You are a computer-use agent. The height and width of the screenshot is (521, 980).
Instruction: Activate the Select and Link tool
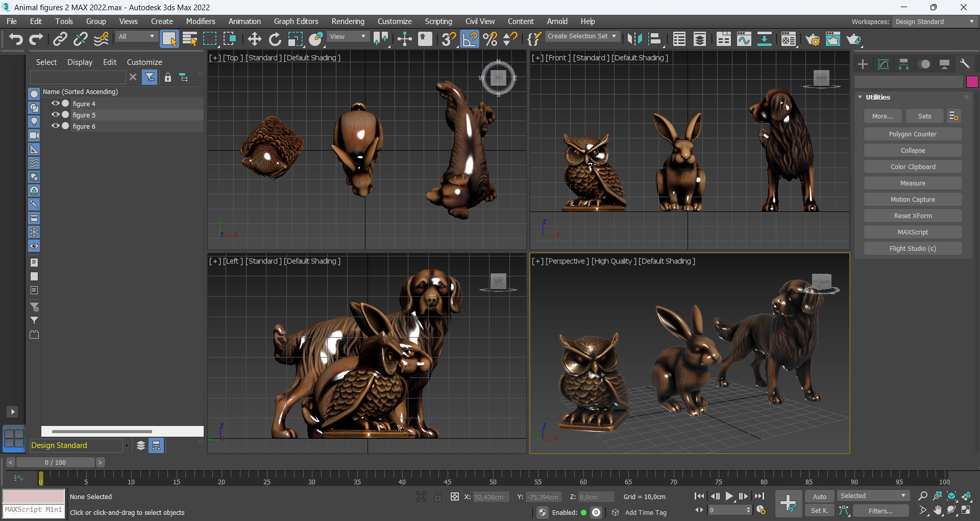(x=60, y=39)
